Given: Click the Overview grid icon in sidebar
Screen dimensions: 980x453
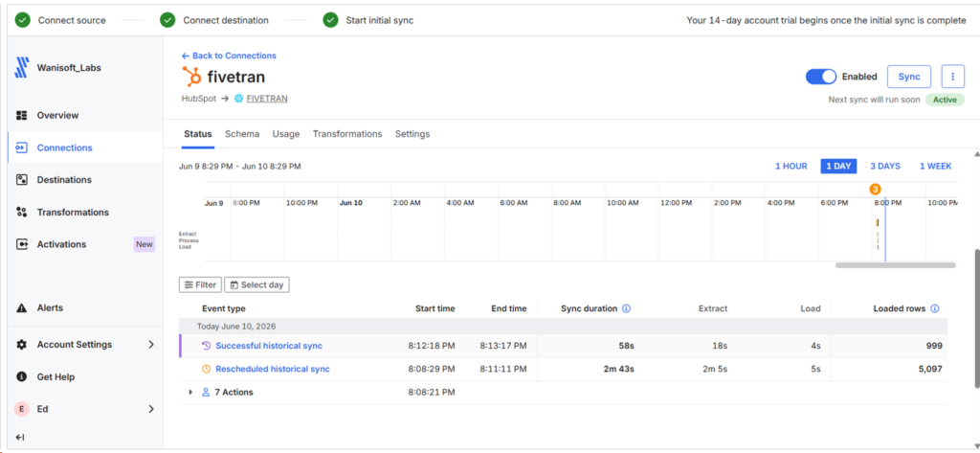Looking at the screenshot, I should pos(22,115).
